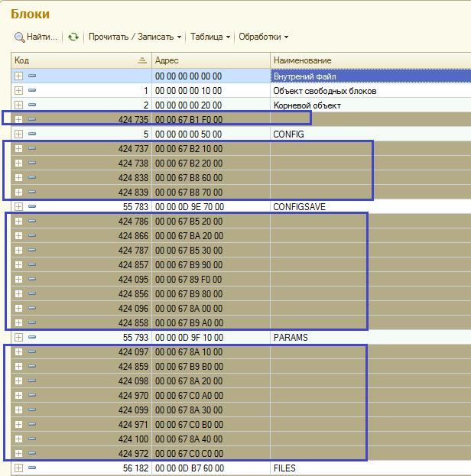
Task: Expand the FILES row tree node
Action: coord(19,468)
